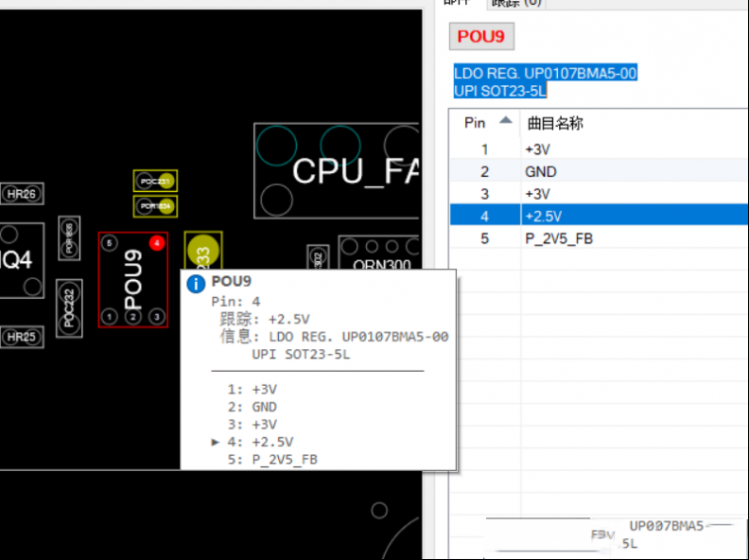Select the HR25 component on board
749x560 pixels.
coord(22,337)
